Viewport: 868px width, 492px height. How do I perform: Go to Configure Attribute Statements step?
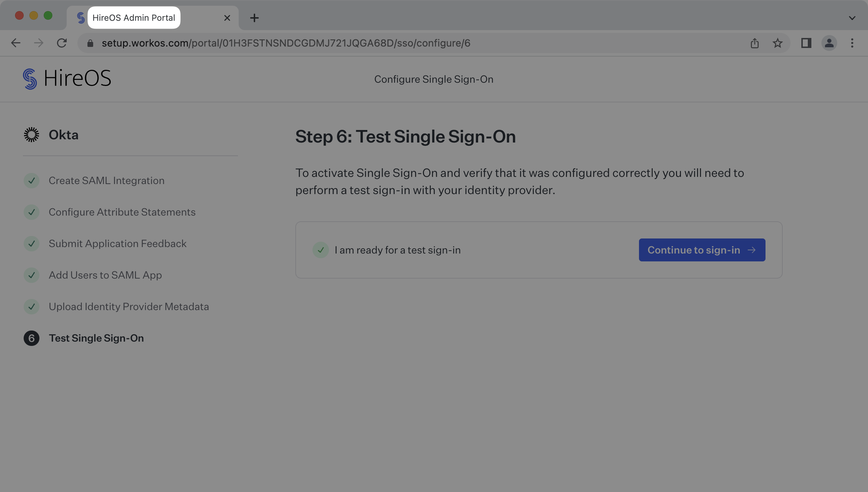[x=122, y=212]
